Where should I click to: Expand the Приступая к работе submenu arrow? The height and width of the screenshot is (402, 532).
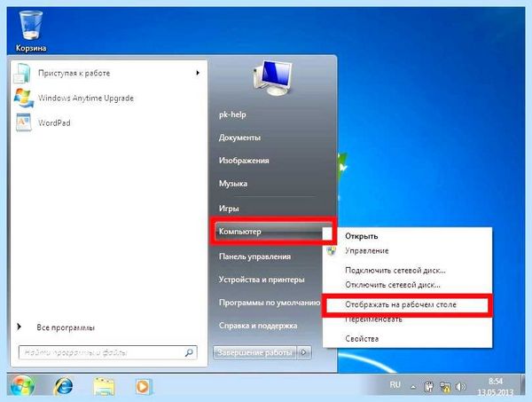pyautogui.click(x=198, y=73)
